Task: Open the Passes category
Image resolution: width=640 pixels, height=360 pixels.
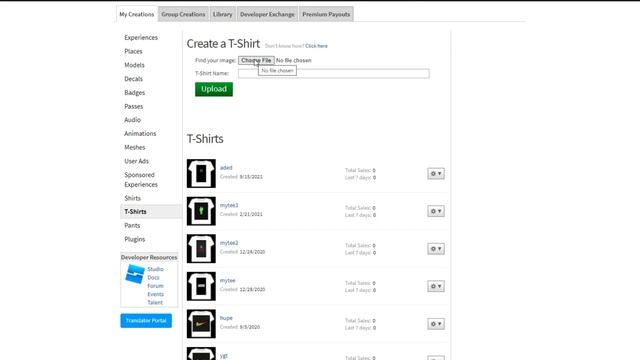Action: [x=133, y=106]
